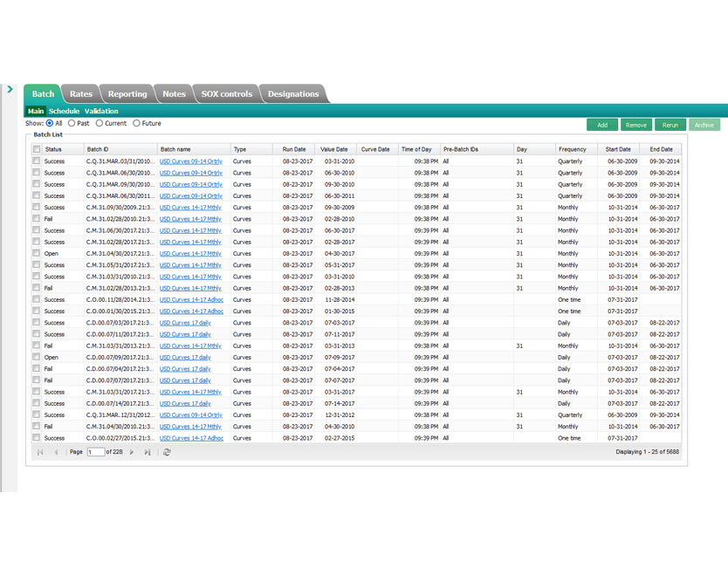Image resolution: width=728 pixels, height=575 pixels.
Task: Go to first page of batch list
Action: coord(40,452)
